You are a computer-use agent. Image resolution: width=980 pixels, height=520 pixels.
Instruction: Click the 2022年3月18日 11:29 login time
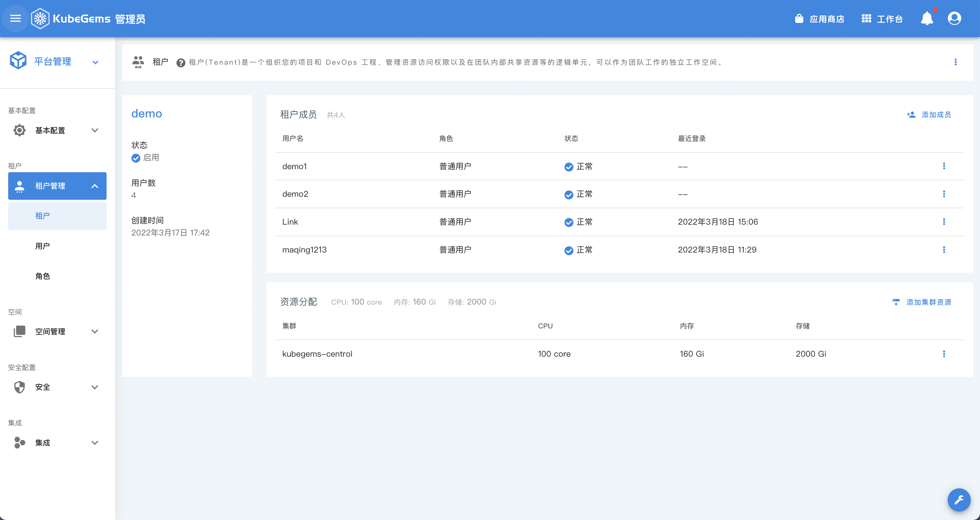click(x=717, y=250)
